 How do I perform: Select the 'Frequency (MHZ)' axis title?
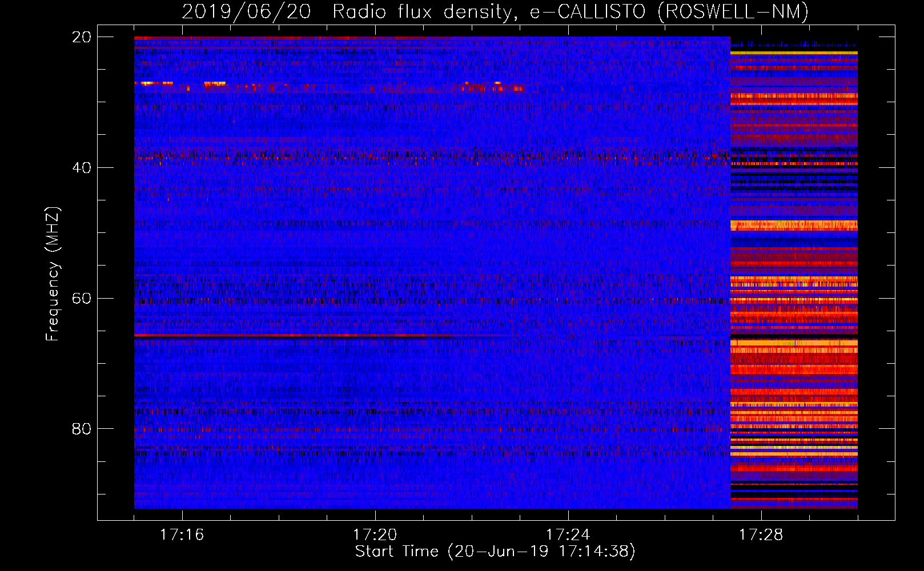point(53,274)
